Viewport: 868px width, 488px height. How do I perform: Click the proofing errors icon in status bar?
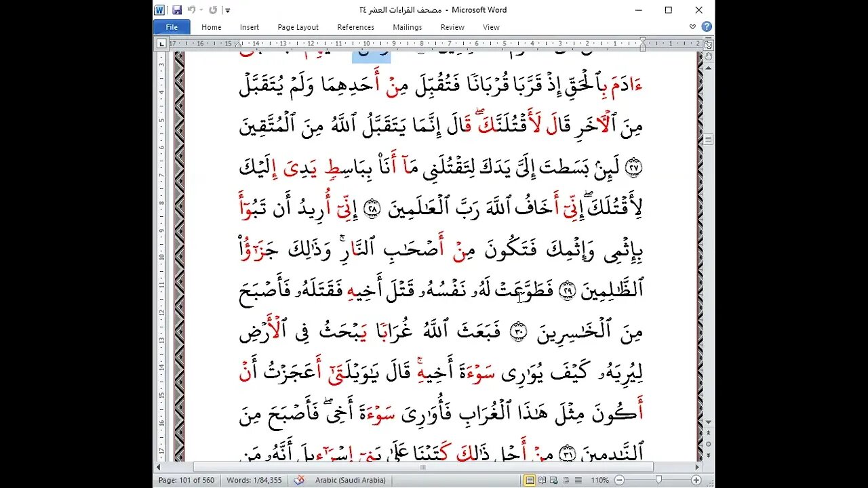[299, 480]
